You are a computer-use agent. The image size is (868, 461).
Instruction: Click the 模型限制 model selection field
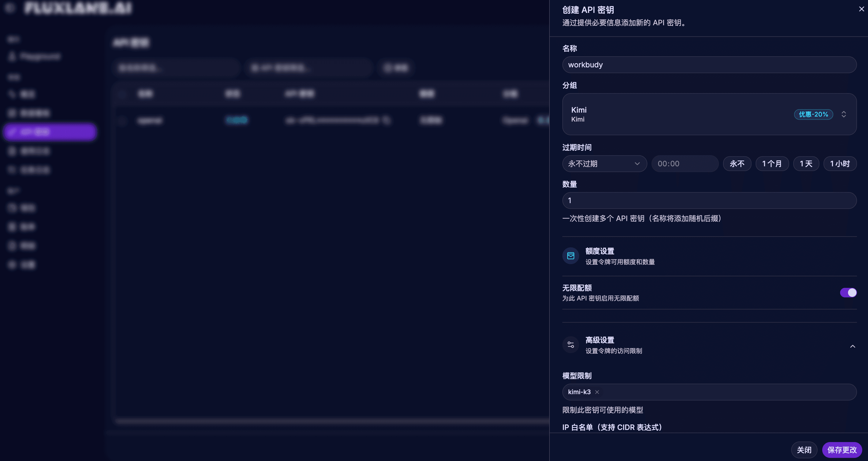pos(709,392)
